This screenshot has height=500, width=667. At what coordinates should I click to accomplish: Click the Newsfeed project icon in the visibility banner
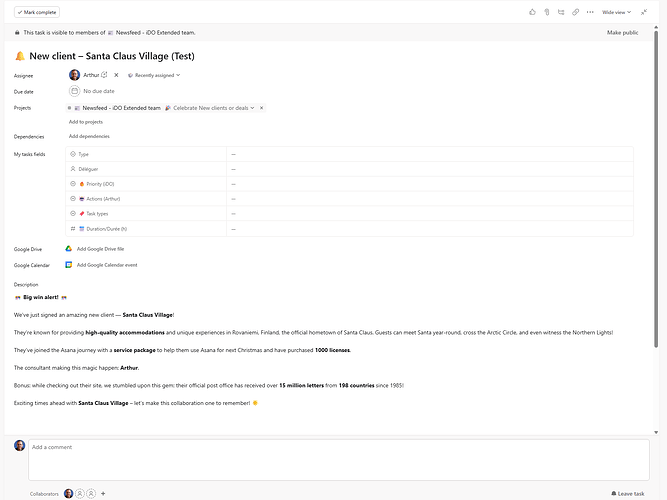111,33
